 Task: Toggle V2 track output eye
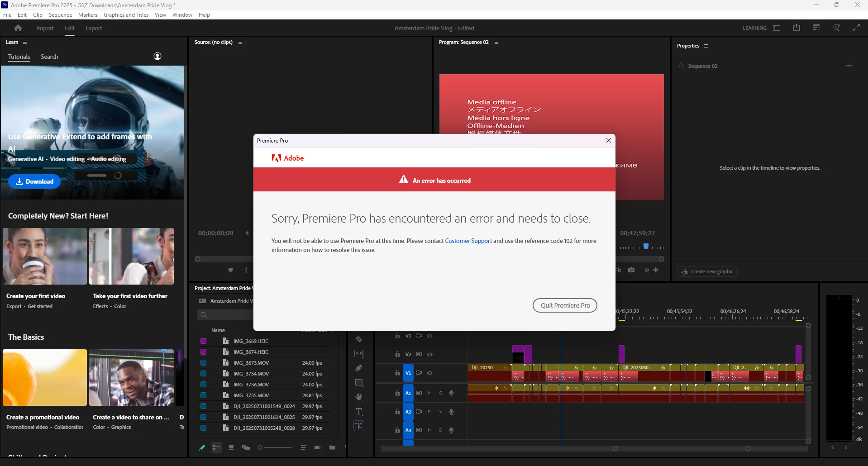tap(430, 354)
